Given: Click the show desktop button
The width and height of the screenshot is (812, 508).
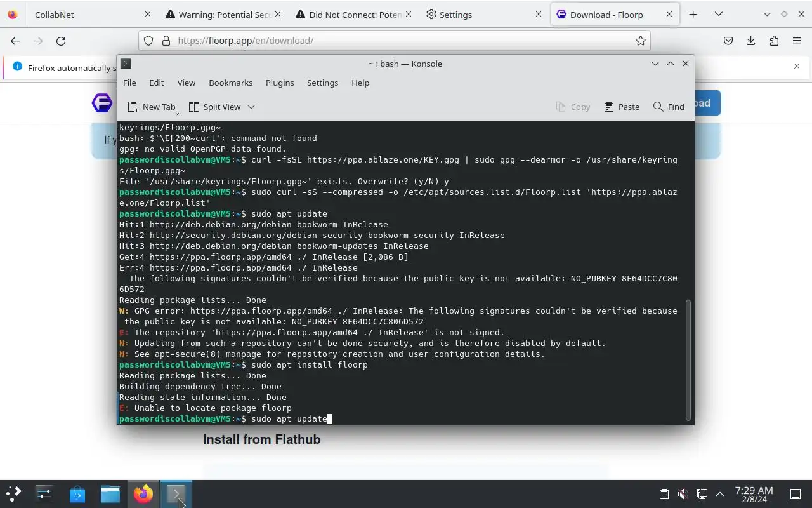Looking at the screenshot, I should [x=796, y=494].
